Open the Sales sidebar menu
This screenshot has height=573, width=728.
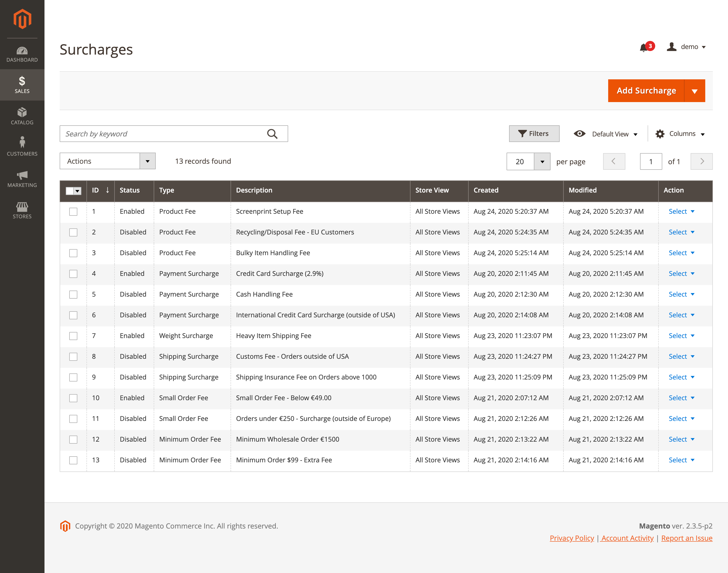coord(22,85)
